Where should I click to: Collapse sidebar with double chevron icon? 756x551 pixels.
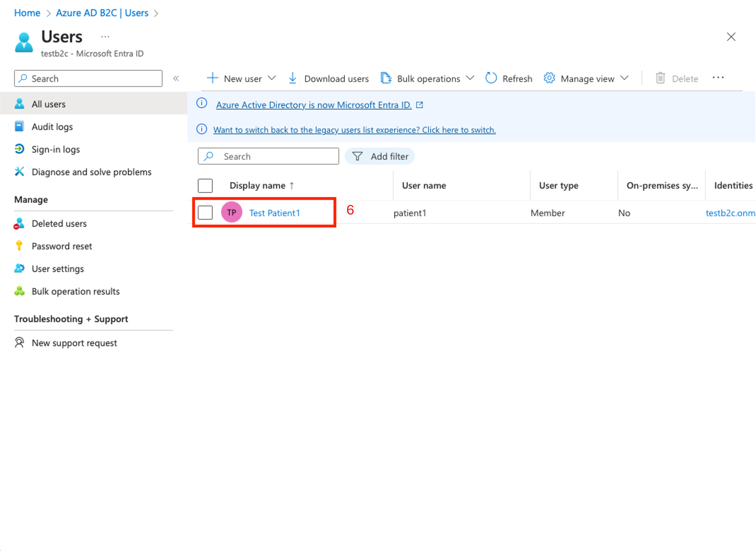click(176, 79)
